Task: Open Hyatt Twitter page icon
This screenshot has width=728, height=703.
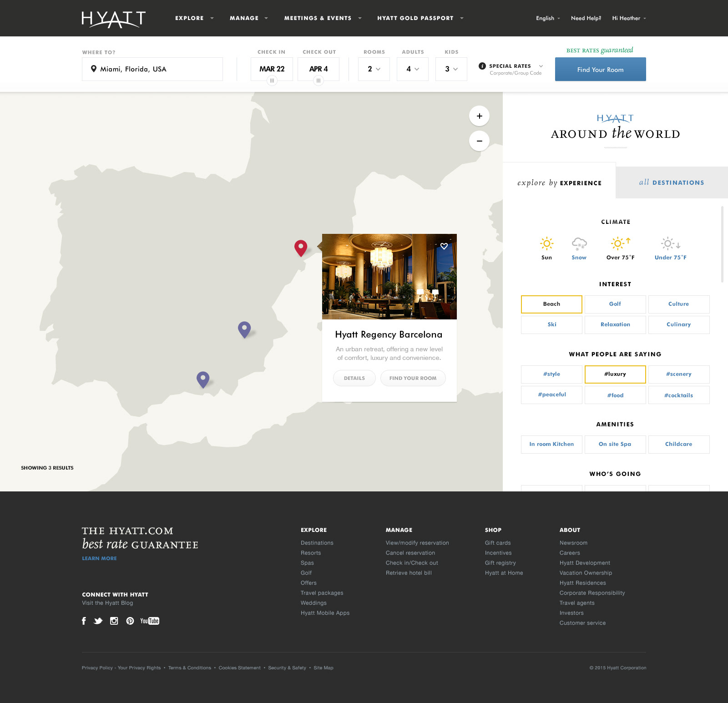Action: 98,621
